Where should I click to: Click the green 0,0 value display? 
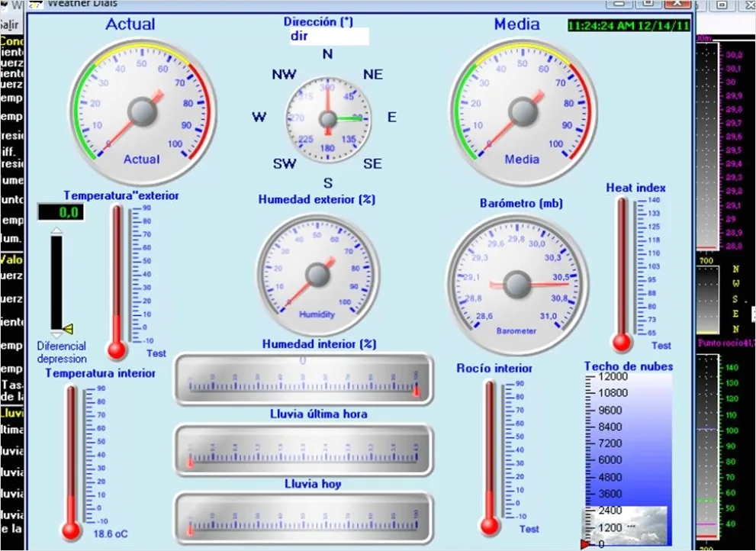click(x=61, y=212)
